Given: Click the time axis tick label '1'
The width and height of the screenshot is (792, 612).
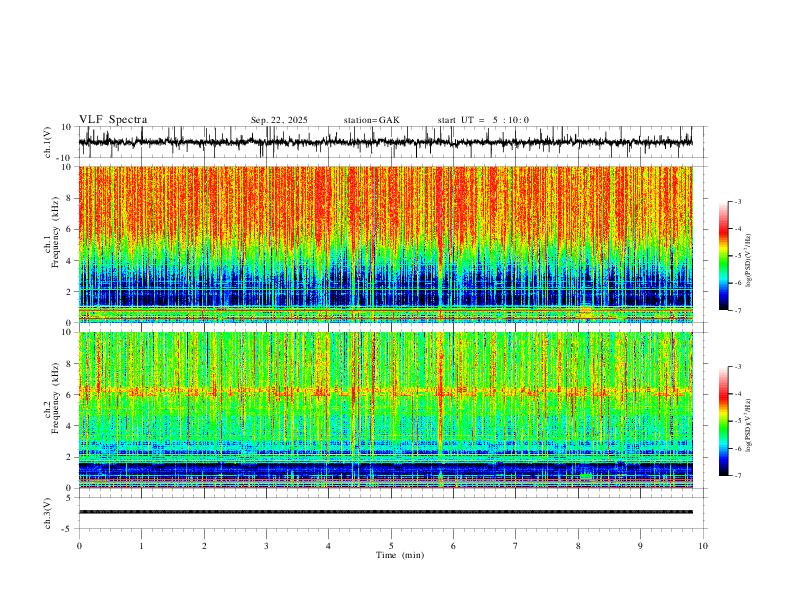Looking at the screenshot, I should 141,546.
